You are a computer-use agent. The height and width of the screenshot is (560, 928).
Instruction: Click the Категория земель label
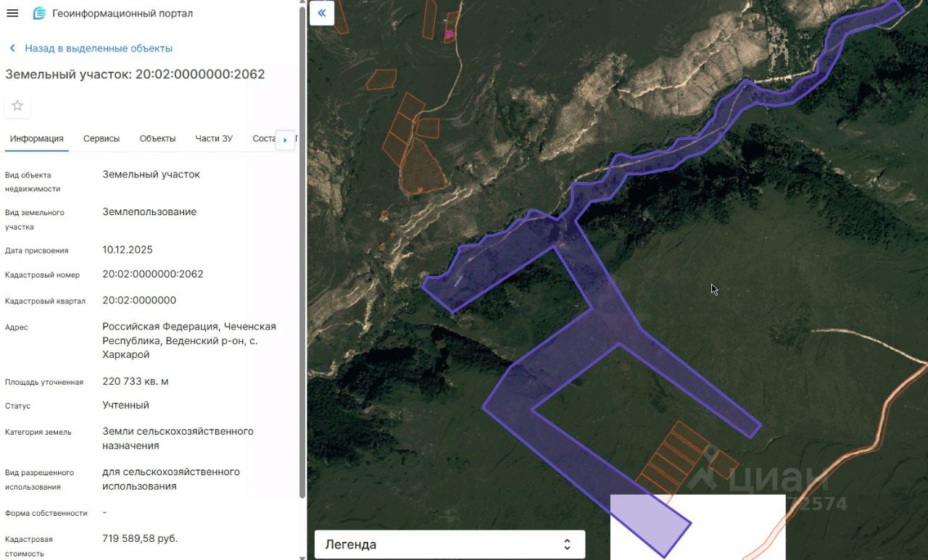point(38,432)
